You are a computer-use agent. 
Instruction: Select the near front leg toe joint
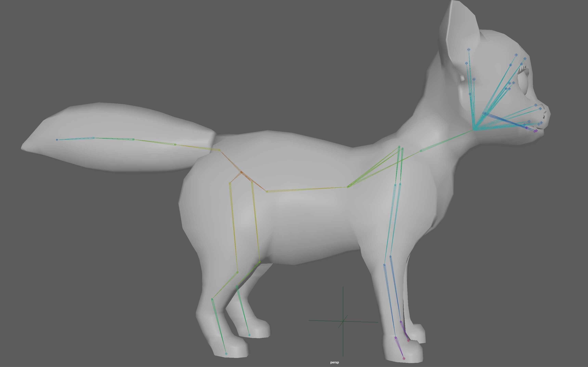[404, 359]
